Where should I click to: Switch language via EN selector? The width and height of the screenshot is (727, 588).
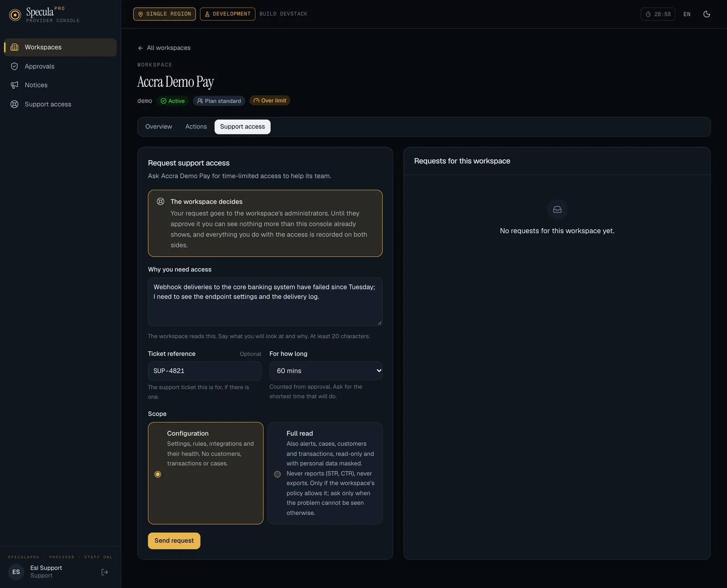[687, 14]
